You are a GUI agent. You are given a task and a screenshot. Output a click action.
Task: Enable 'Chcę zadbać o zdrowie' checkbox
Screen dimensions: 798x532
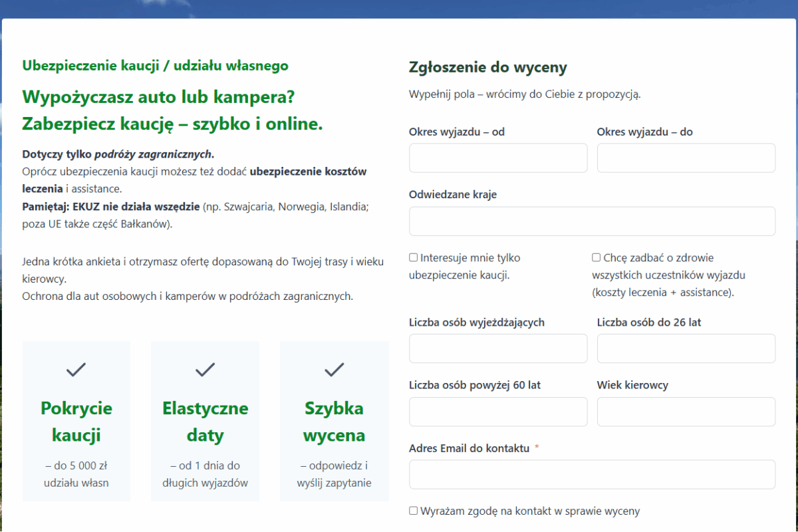click(597, 257)
